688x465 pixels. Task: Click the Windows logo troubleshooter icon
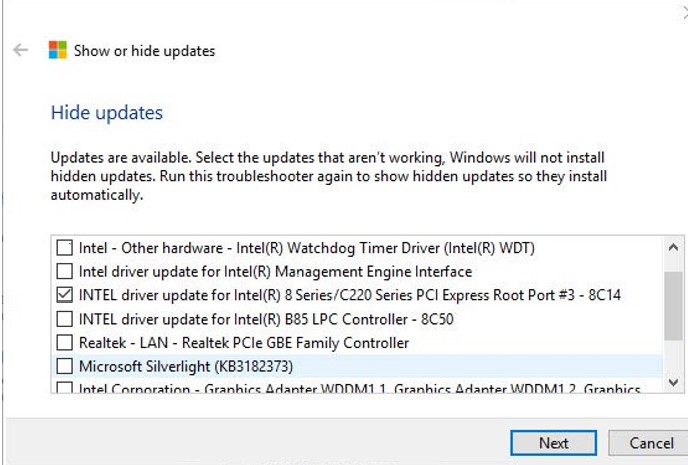click(x=58, y=50)
